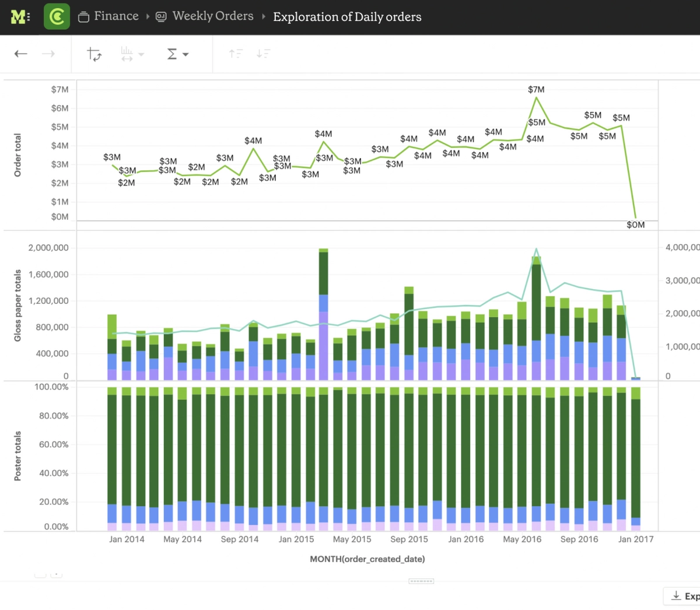Click the download icon on Export button

tap(677, 595)
